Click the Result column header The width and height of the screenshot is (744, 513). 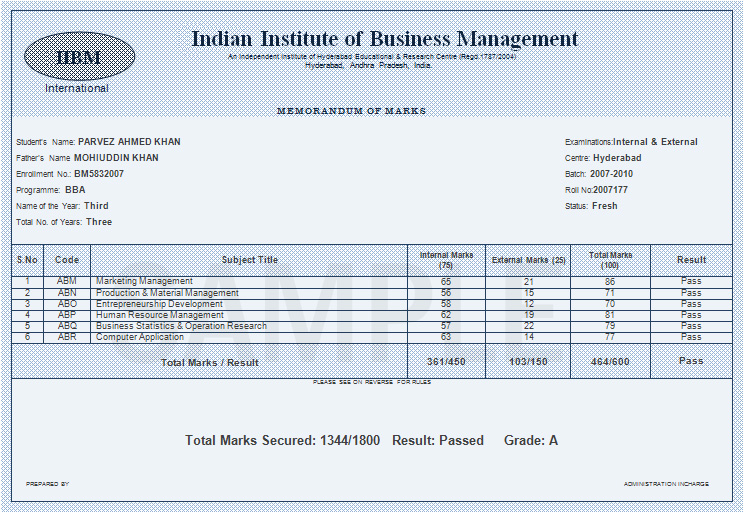pos(691,260)
